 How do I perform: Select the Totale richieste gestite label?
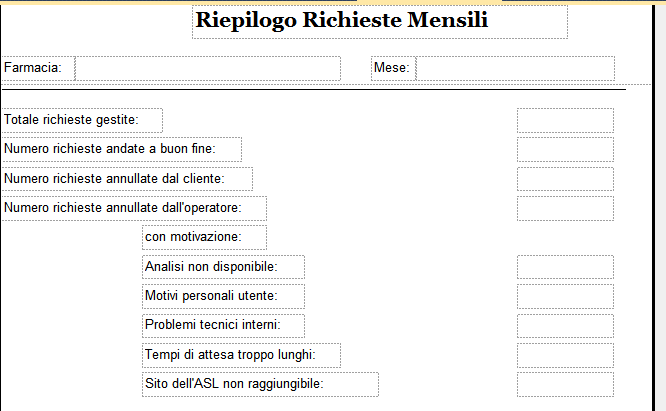(82, 120)
